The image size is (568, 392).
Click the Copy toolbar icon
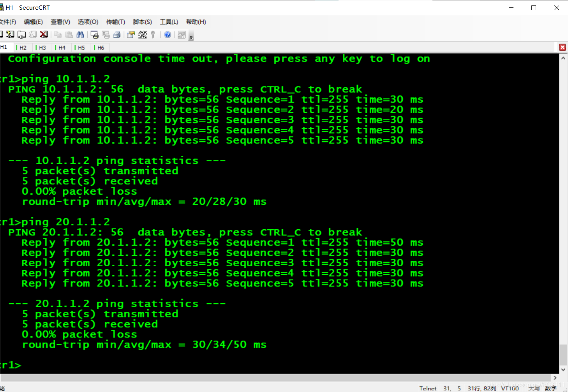pos(58,35)
